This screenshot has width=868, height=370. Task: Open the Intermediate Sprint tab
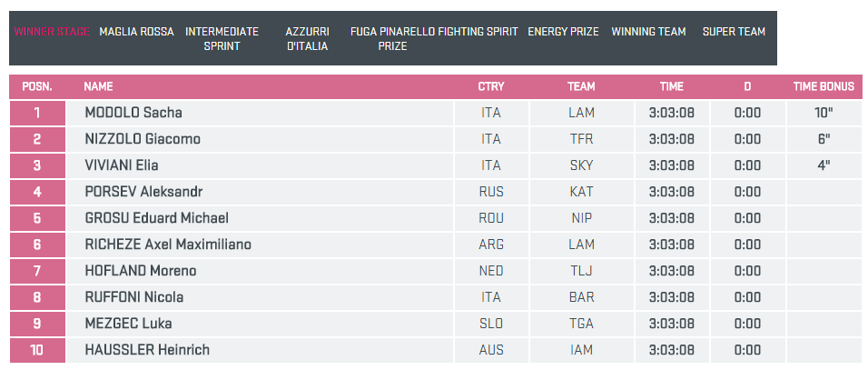222,38
